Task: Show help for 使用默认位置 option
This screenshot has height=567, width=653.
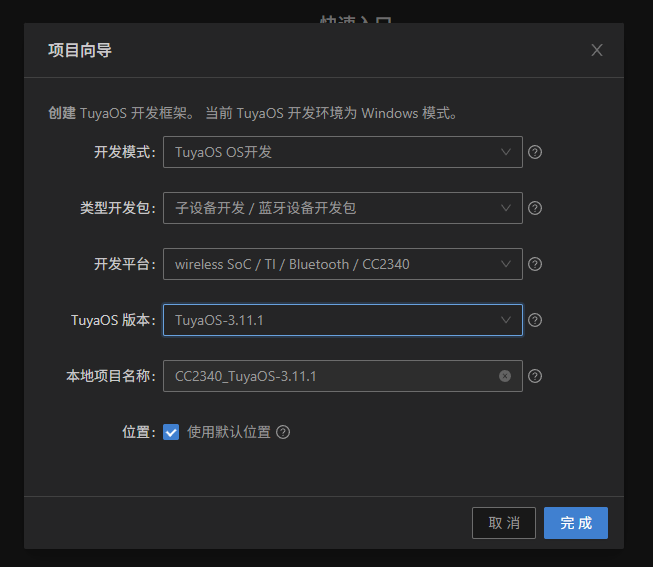Action: point(283,432)
